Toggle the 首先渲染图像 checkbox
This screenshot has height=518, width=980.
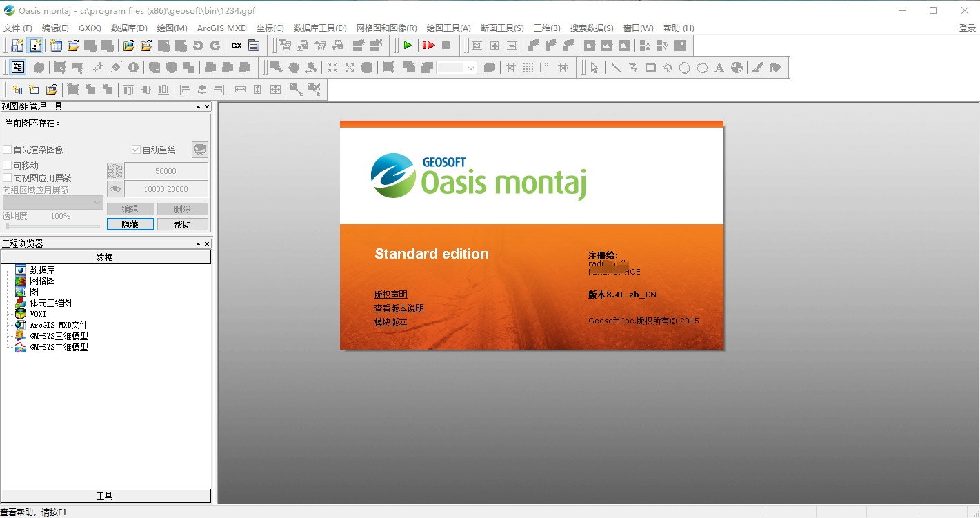(8, 150)
